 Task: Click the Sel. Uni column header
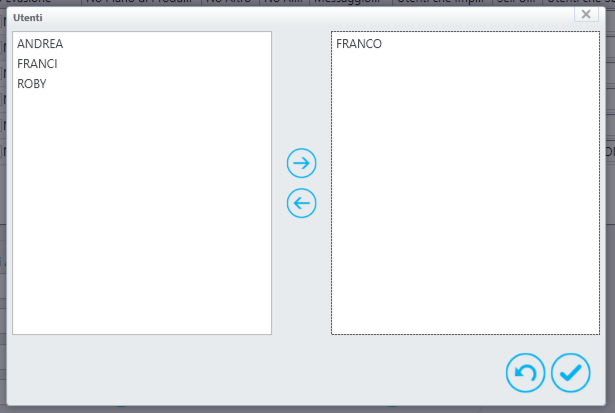[x=516, y=2]
